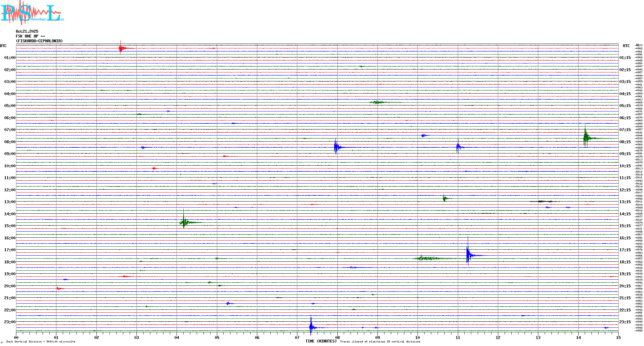Click the left UTC axis label
This screenshot has width=644, height=346.
click(x=3, y=46)
